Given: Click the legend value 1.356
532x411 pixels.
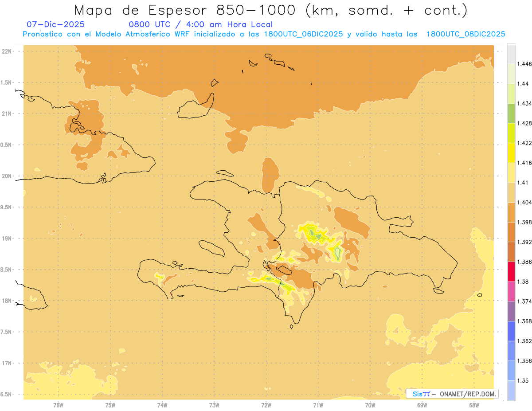Looking at the screenshot, I should click(x=524, y=361).
